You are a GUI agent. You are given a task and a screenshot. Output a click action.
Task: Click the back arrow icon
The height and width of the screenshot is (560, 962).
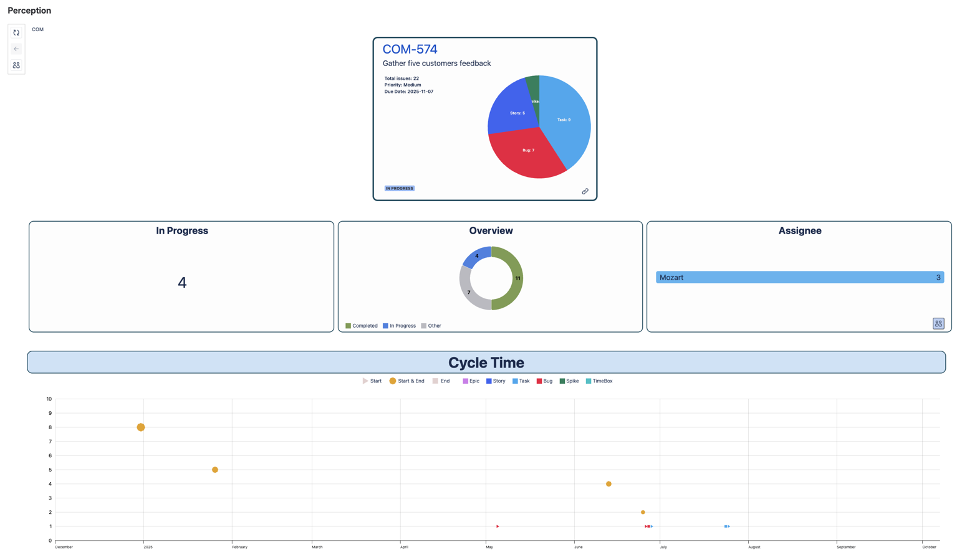[x=16, y=49]
